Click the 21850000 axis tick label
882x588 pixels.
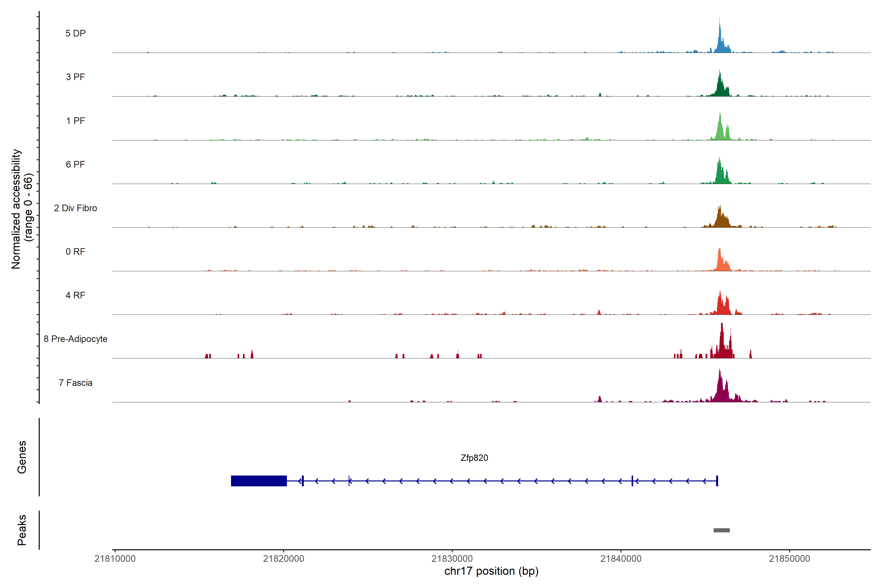tap(789, 559)
